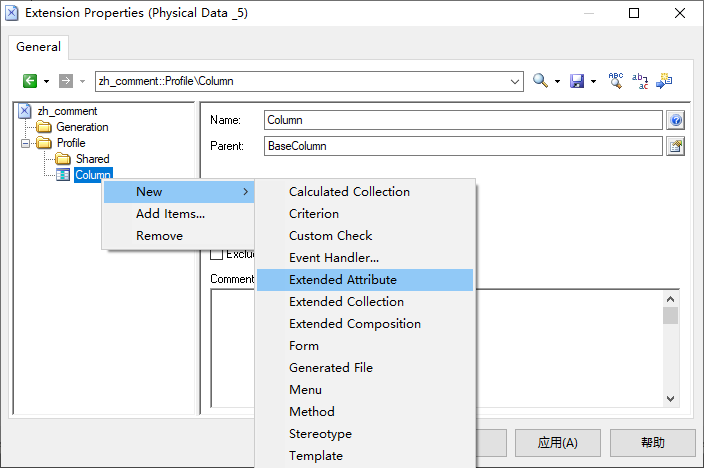The width and height of the screenshot is (704, 468).
Task: Select the zh_comment root tree node
Action: tap(67, 111)
